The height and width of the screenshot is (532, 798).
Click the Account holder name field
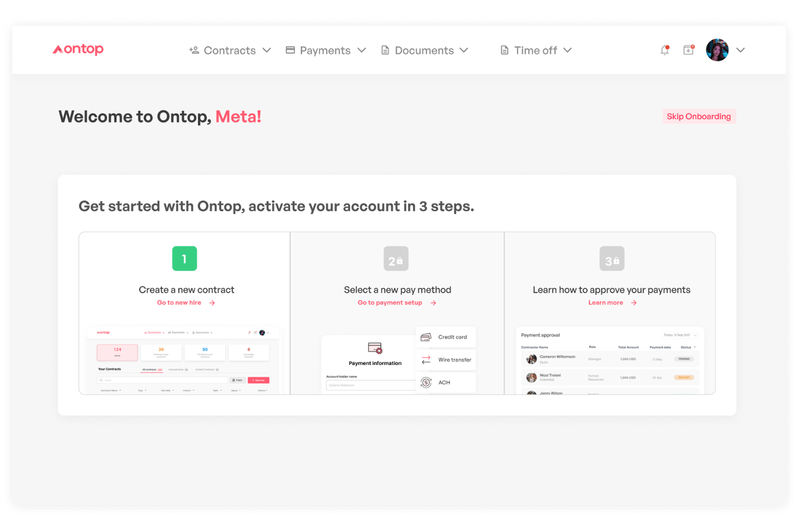coord(370,385)
